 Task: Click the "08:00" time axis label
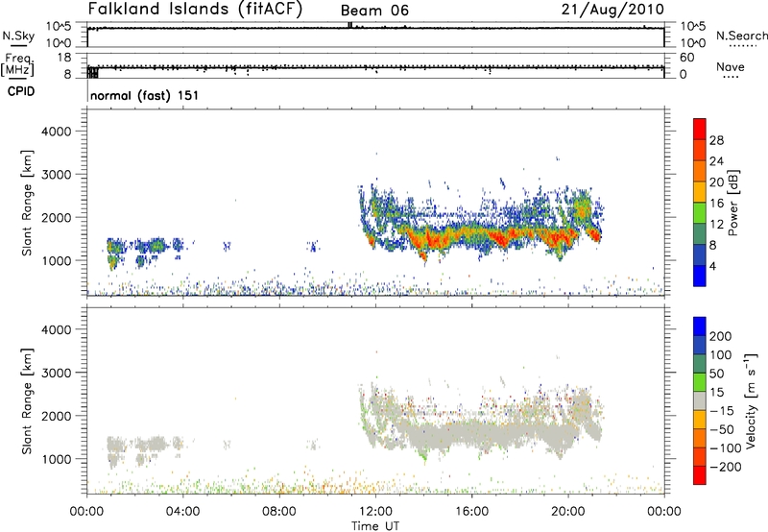click(279, 512)
